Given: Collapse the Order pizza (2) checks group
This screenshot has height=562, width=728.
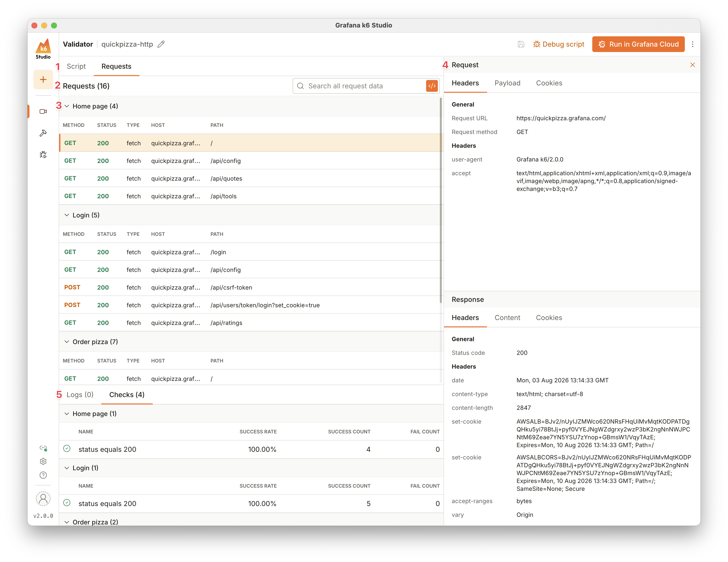Looking at the screenshot, I should point(67,522).
